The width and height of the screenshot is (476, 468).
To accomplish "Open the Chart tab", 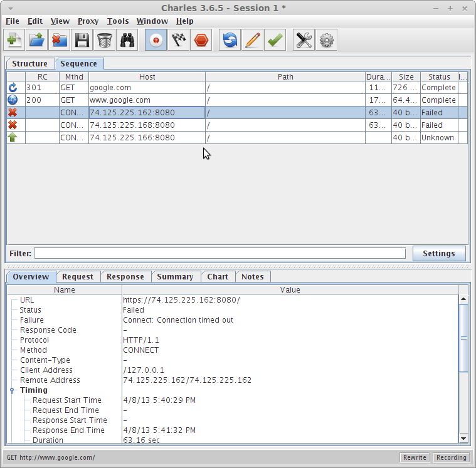I will click(218, 277).
